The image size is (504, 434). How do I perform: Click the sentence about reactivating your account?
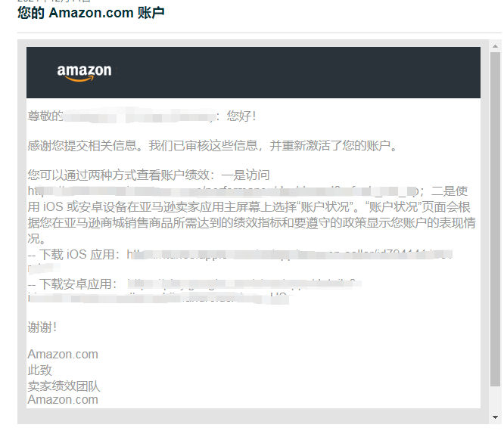(x=213, y=146)
